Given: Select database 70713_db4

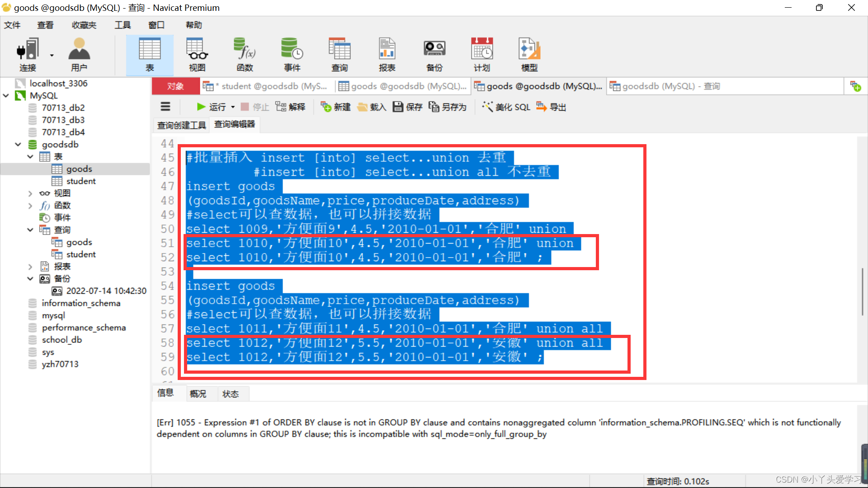Looking at the screenshot, I should [62, 132].
